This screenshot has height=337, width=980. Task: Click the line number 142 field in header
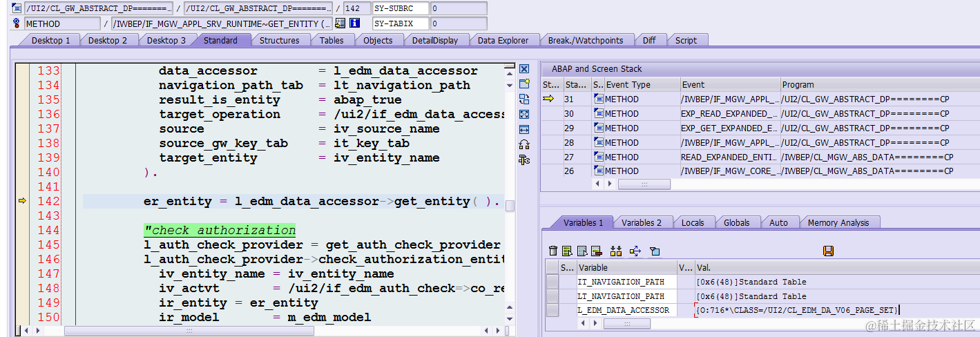pyautogui.click(x=357, y=8)
